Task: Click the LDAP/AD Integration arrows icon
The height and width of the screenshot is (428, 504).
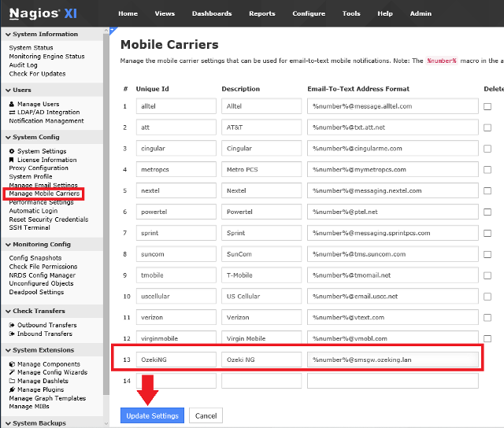Action: 12,113
